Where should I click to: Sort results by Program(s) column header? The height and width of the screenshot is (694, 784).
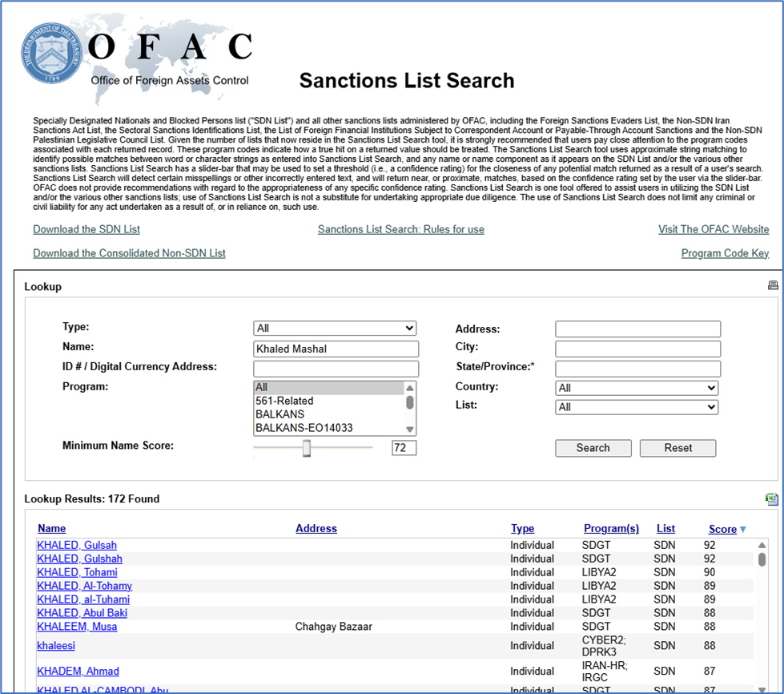click(x=612, y=528)
